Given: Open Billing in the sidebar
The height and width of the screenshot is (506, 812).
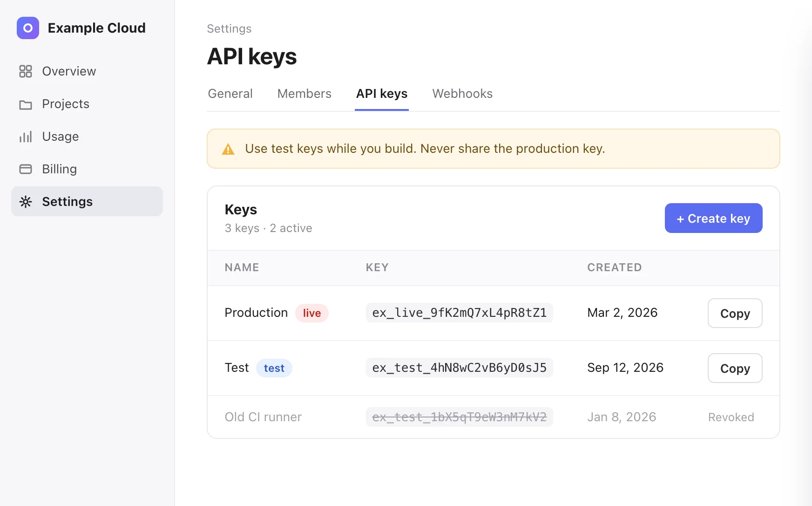Looking at the screenshot, I should (87, 169).
